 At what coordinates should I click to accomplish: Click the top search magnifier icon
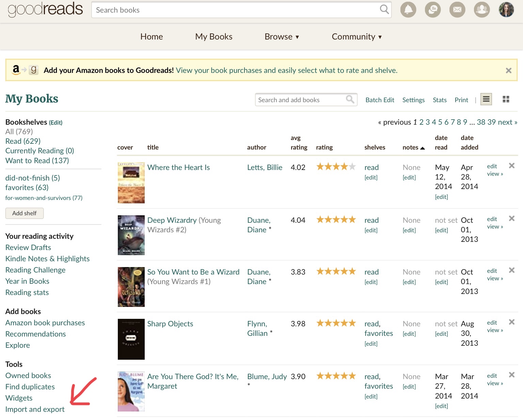click(384, 10)
